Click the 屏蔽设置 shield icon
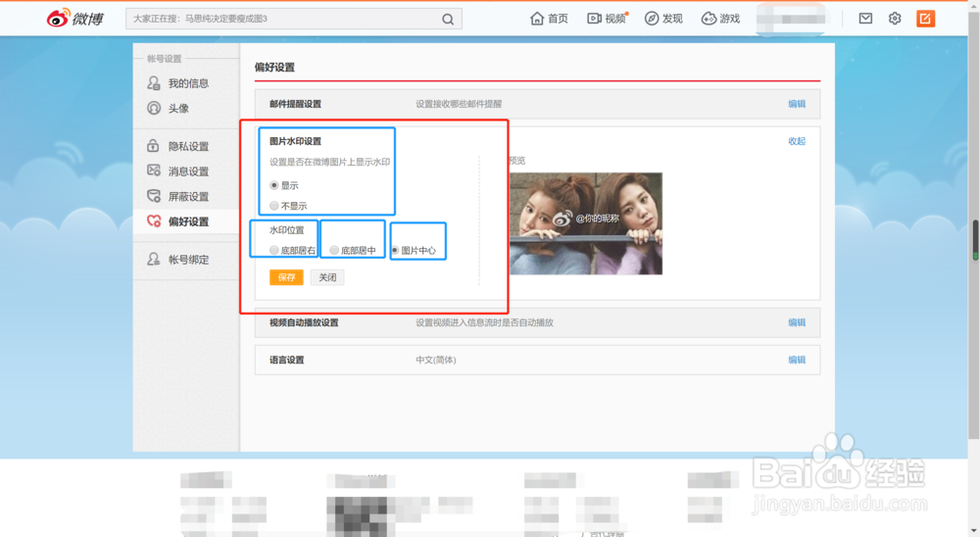980x537 pixels. tap(154, 196)
